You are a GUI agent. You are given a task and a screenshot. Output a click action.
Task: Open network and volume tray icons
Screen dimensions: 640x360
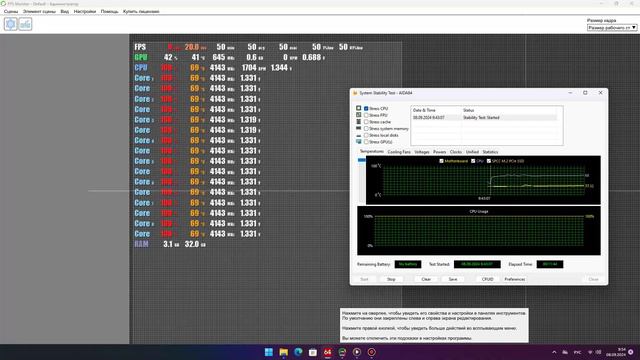coord(594,352)
